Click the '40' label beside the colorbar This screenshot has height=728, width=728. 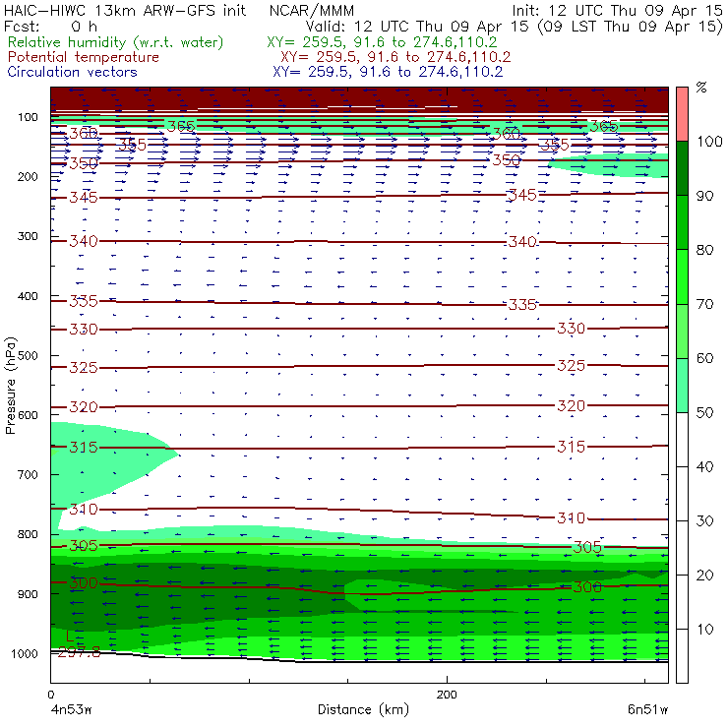point(704,466)
